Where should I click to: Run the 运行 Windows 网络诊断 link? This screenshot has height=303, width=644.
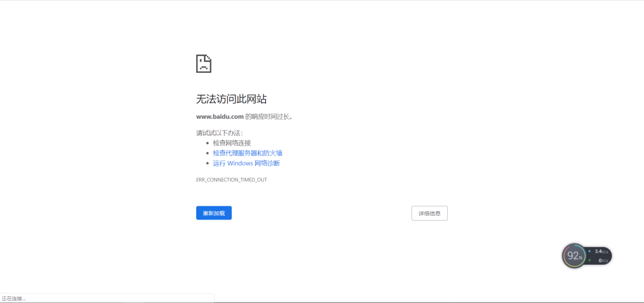click(x=246, y=163)
